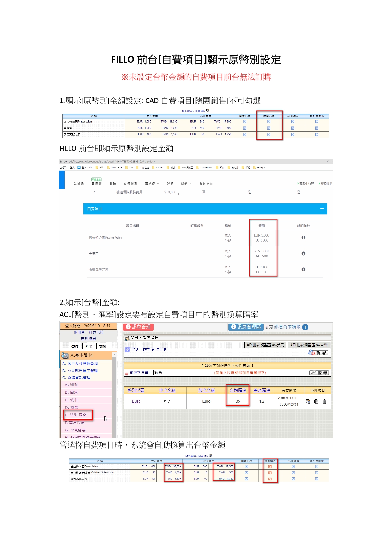Viewport: 392px width, 555px height.
Task: Open the 郵輪 menu item
Action: point(113,184)
